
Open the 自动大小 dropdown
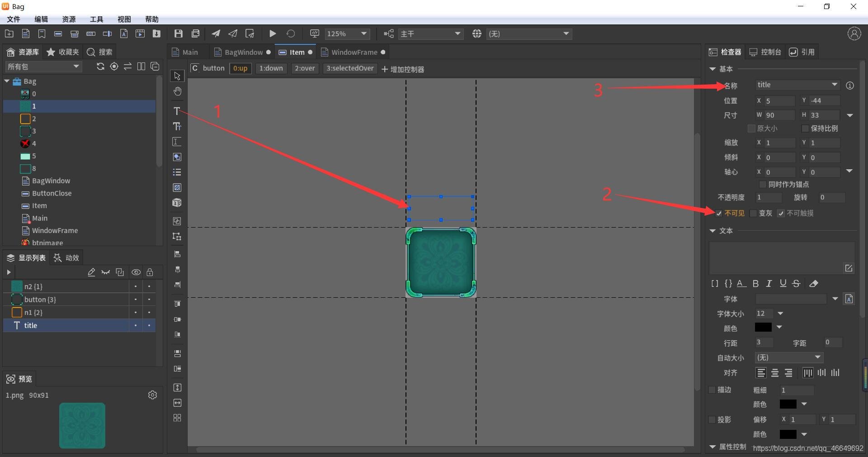click(789, 357)
